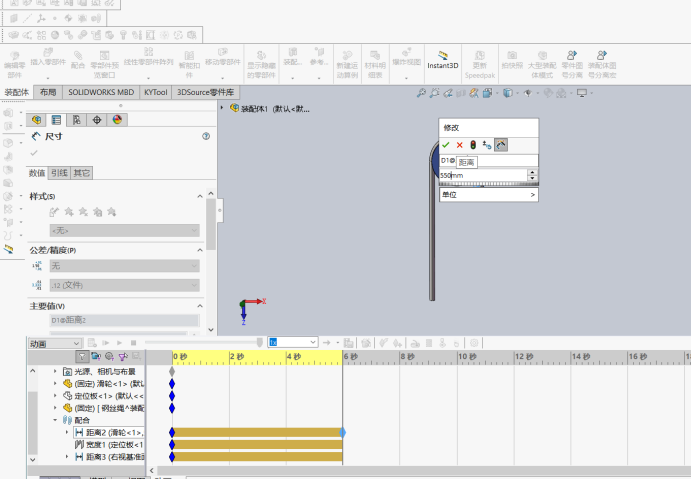Click the Play from Start button
Screen dimensions: 692x480
pyautogui.click(x=106, y=343)
